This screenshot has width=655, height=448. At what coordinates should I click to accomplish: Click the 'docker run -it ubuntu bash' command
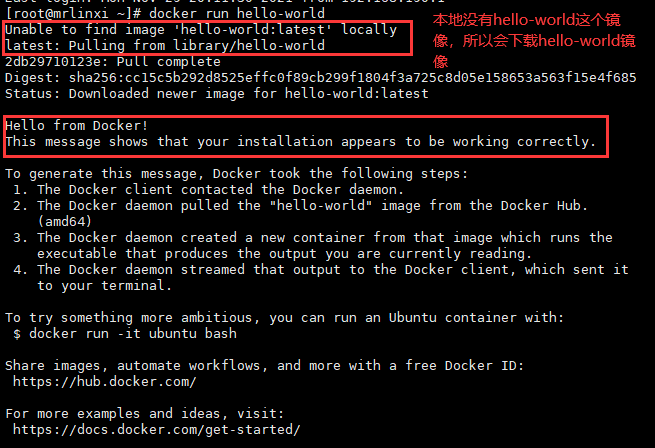132,333
